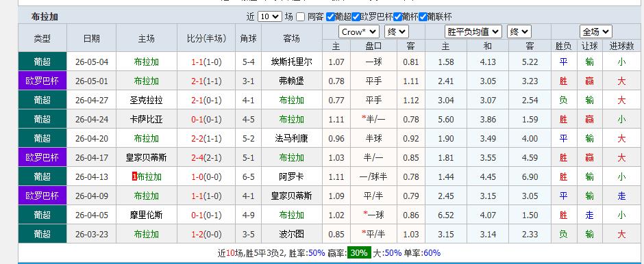The width and height of the screenshot is (644, 264).
Task: Click the date 26-04-27
Action: 92,101
